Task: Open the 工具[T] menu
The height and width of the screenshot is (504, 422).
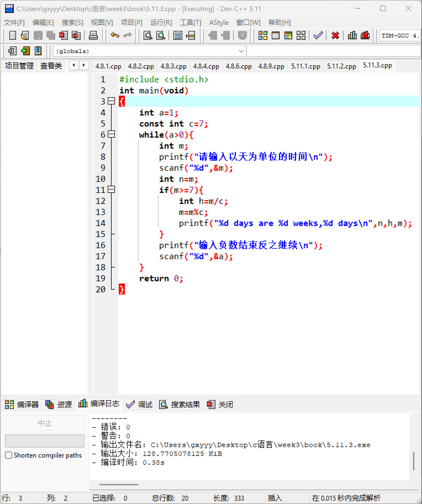Action: pyautogui.click(x=191, y=22)
